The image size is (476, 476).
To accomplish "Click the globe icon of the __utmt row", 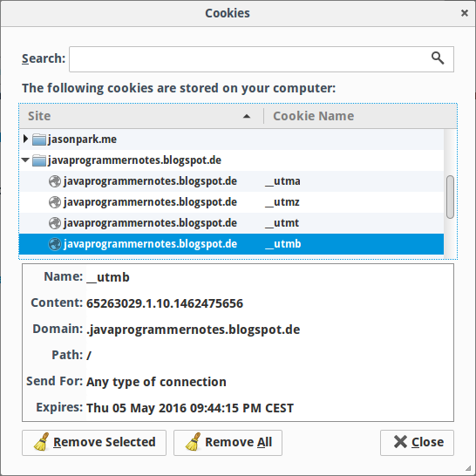I will coord(55,223).
